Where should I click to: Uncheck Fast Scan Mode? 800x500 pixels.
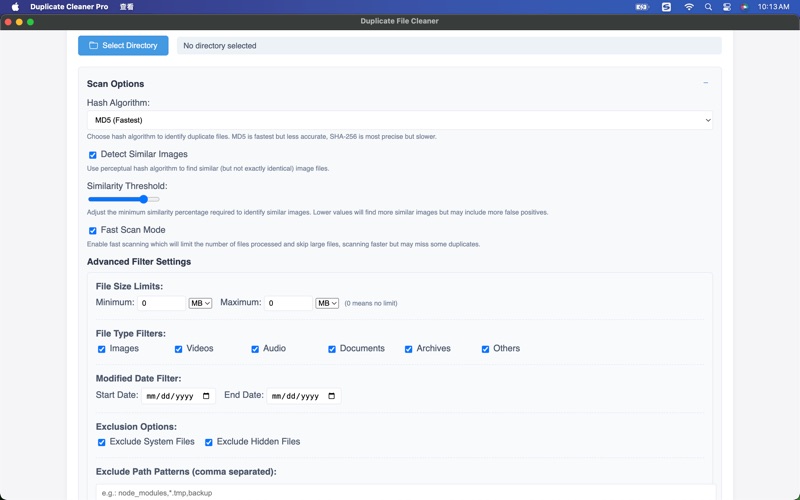(93, 231)
